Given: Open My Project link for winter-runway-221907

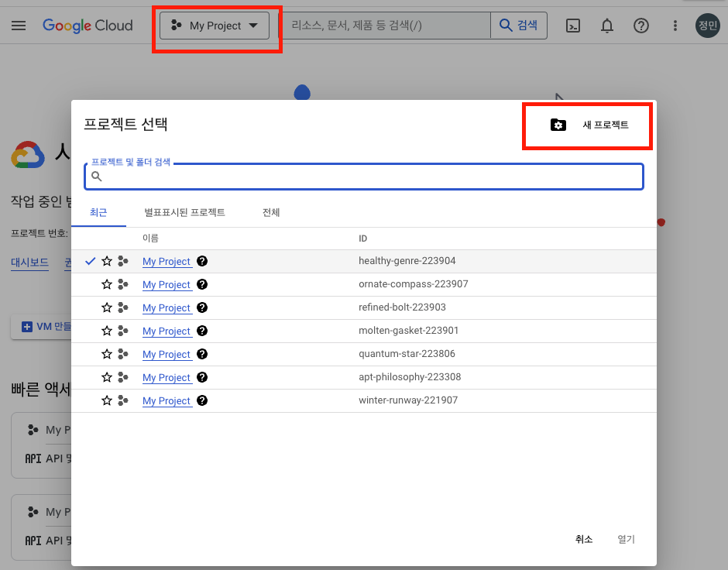Looking at the screenshot, I should pyautogui.click(x=167, y=400).
